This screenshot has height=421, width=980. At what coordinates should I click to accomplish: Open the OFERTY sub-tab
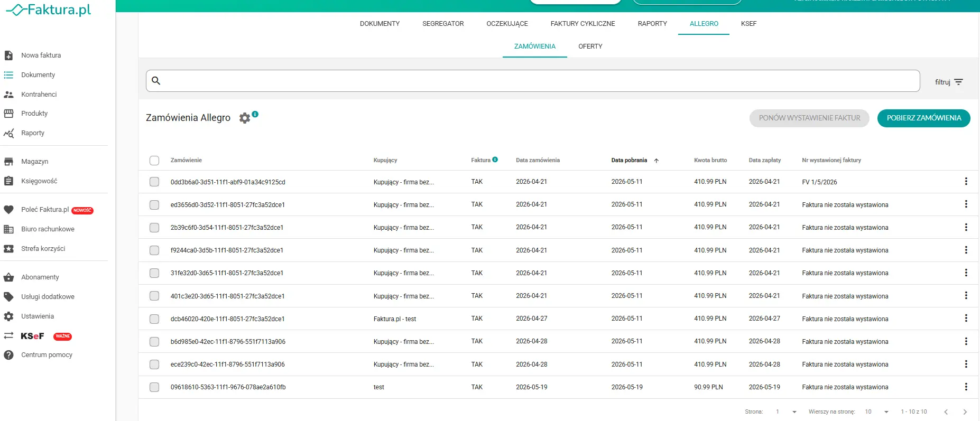[590, 46]
